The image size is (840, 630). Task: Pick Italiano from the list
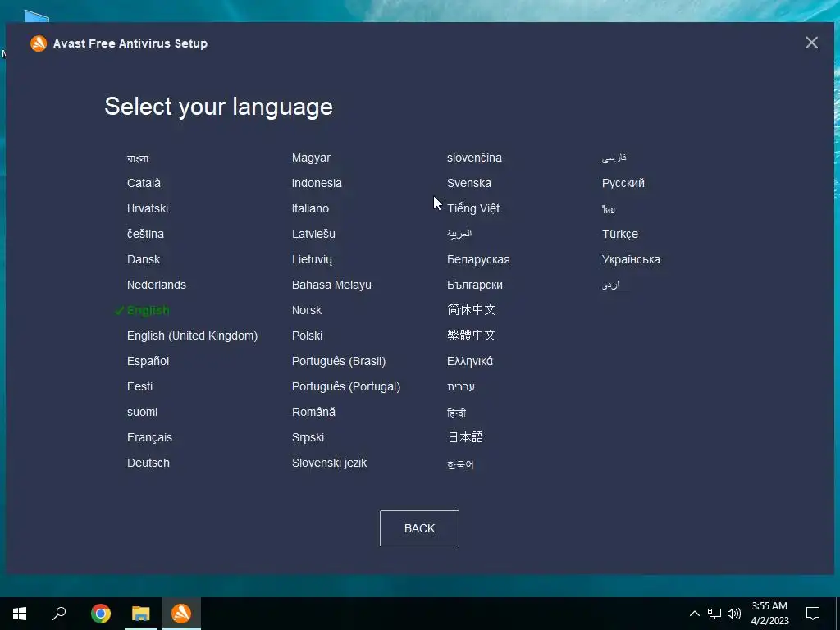tap(310, 208)
